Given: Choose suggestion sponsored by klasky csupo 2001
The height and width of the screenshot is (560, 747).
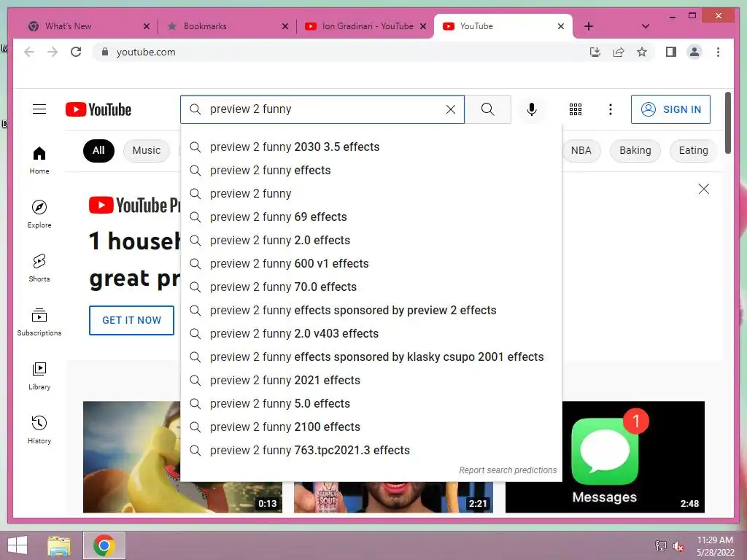Looking at the screenshot, I should (x=371, y=357).
